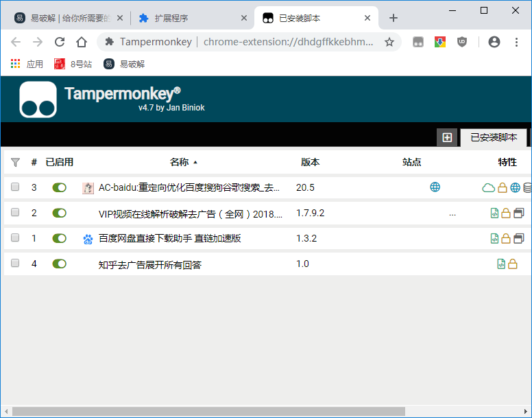Click the Baidu paw icon of 百度网盘 script
Image resolution: width=532 pixels, height=418 pixels.
tap(88, 239)
